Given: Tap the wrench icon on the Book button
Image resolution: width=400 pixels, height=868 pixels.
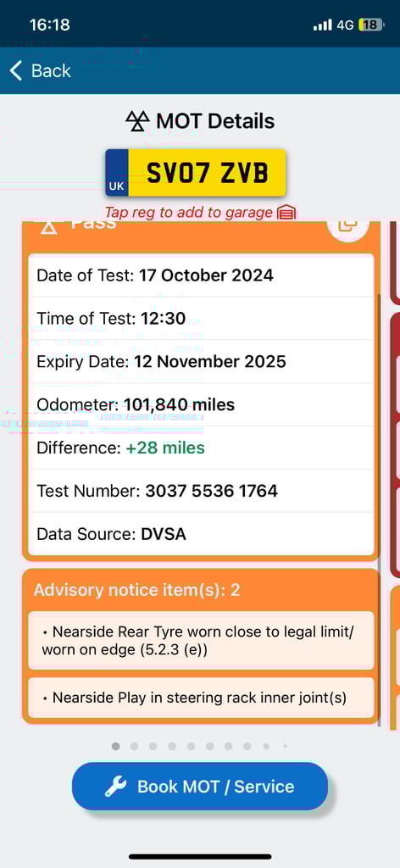Looking at the screenshot, I should point(115,787).
